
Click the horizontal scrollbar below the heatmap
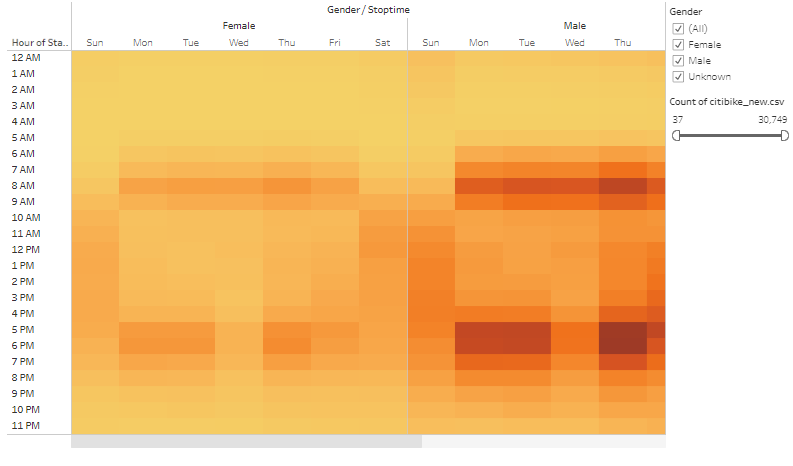[246, 441]
